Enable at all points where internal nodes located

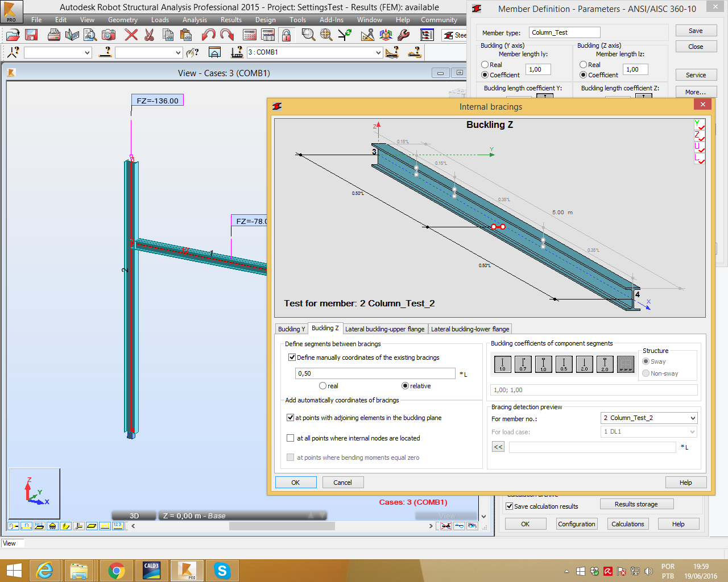[290, 438]
